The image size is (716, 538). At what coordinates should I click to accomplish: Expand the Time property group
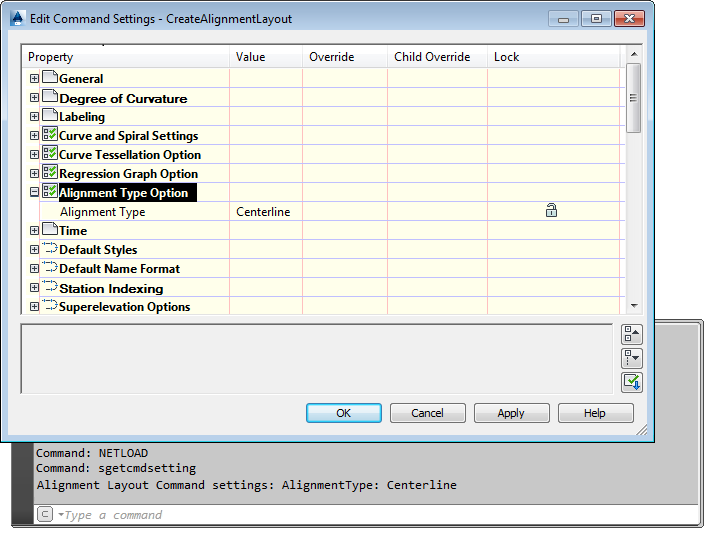click(x=34, y=231)
